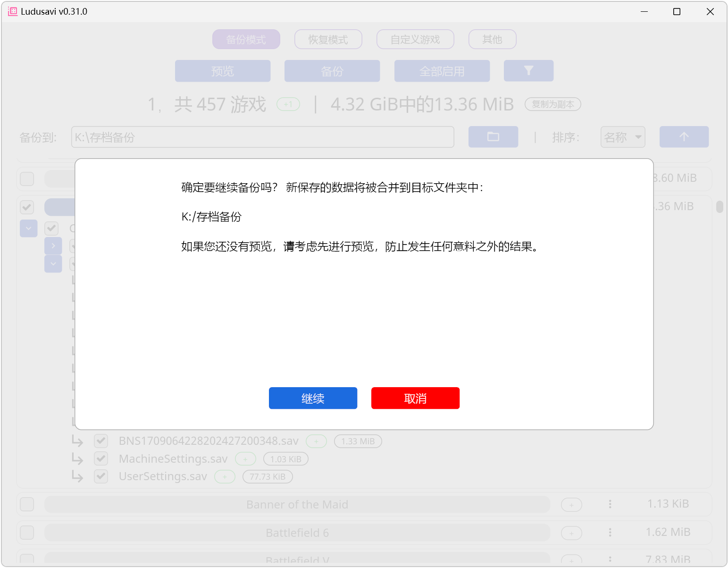Toggle checkbox of the selected 13.36 MiB game
Screen dimensions: 728x568
27,207
